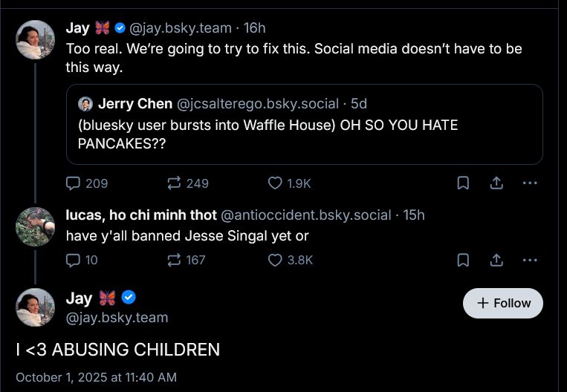
Task: Open Jay's avatar on top post
Action: [x=35, y=39]
